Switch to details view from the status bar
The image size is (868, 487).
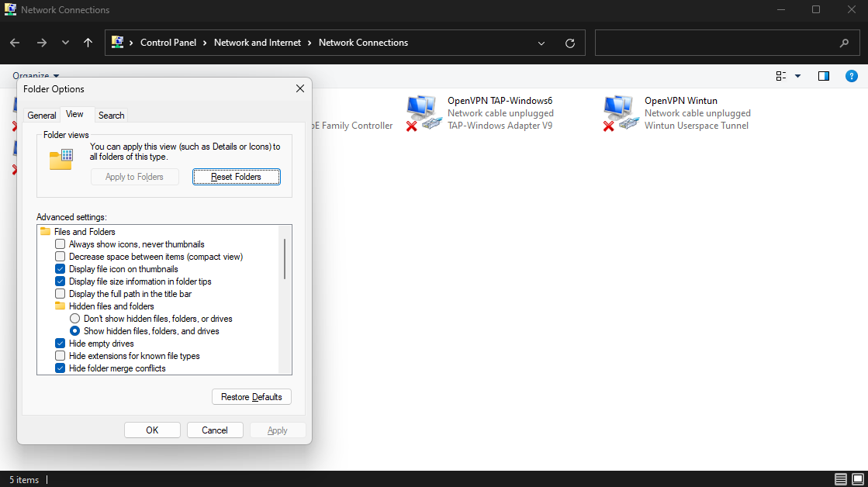(840, 479)
